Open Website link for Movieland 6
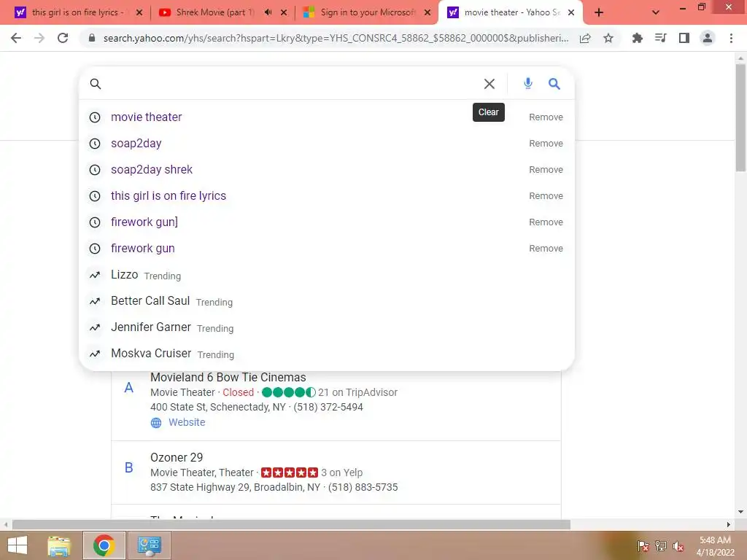The image size is (747, 560). pos(187,422)
